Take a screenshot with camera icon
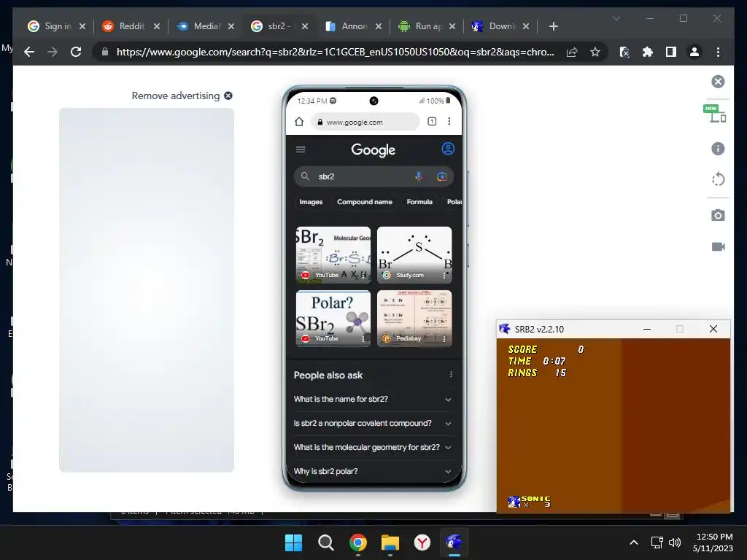This screenshot has width=747, height=560. [x=718, y=215]
